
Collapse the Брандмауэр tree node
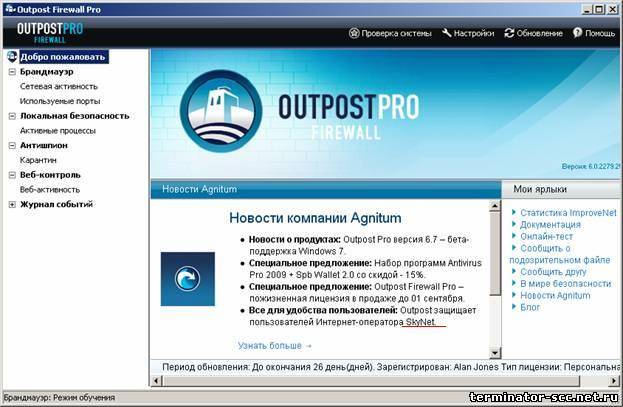point(12,72)
